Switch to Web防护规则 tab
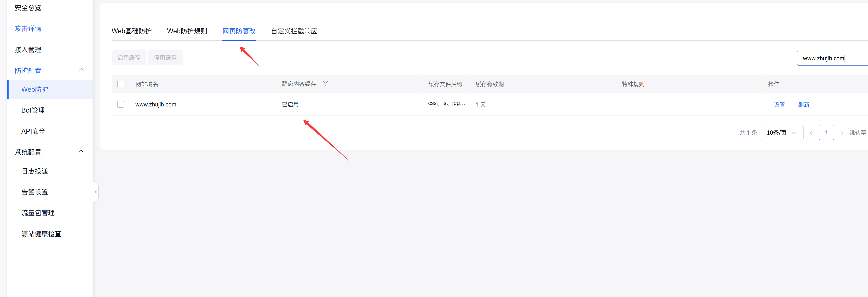The width and height of the screenshot is (868, 297). point(187,31)
